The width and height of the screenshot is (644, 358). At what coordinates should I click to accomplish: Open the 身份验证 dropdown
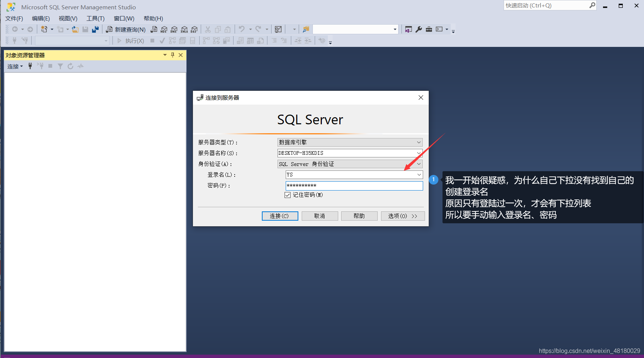[419, 164]
